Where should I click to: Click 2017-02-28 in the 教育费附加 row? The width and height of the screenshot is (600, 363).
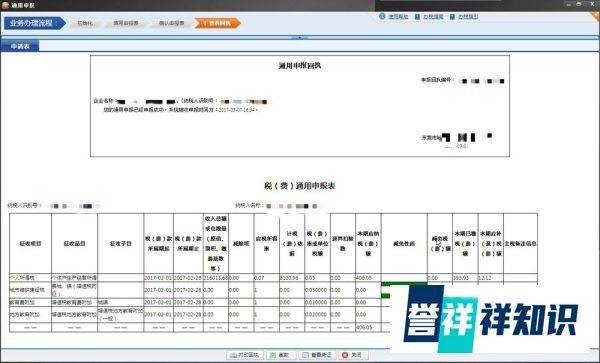point(188,303)
